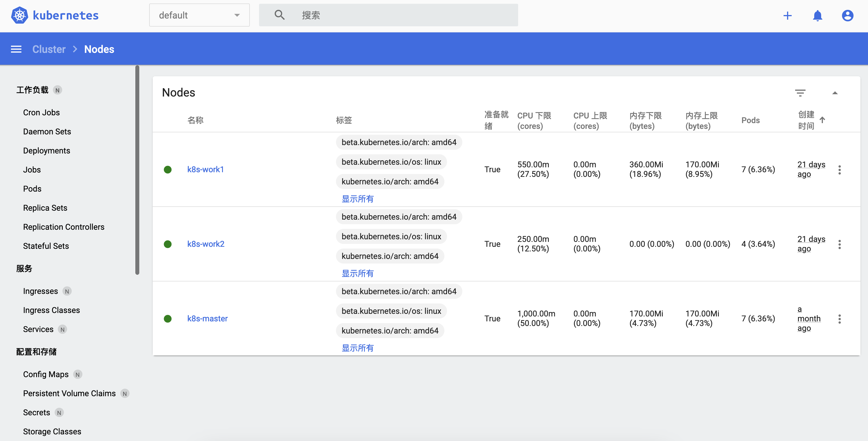Click 内存下限 value 360.00Mi (18.96%)
Screen dimensions: 868x441
pyautogui.click(x=646, y=169)
